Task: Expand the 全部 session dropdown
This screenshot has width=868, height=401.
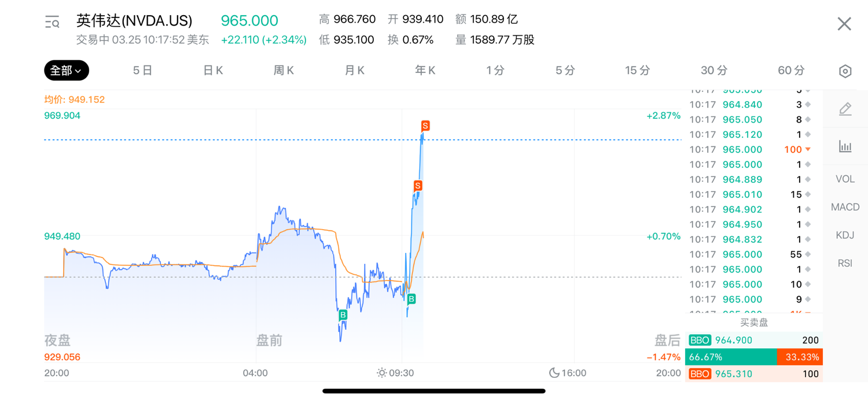Action: [67, 71]
